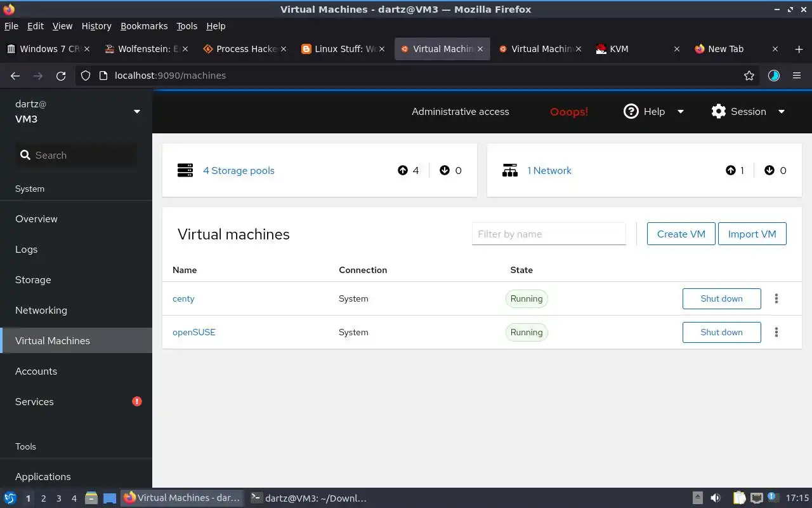Click the red Ooops! indicator
The height and width of the screenshot is (508, 812).
(x=569, y=112)
